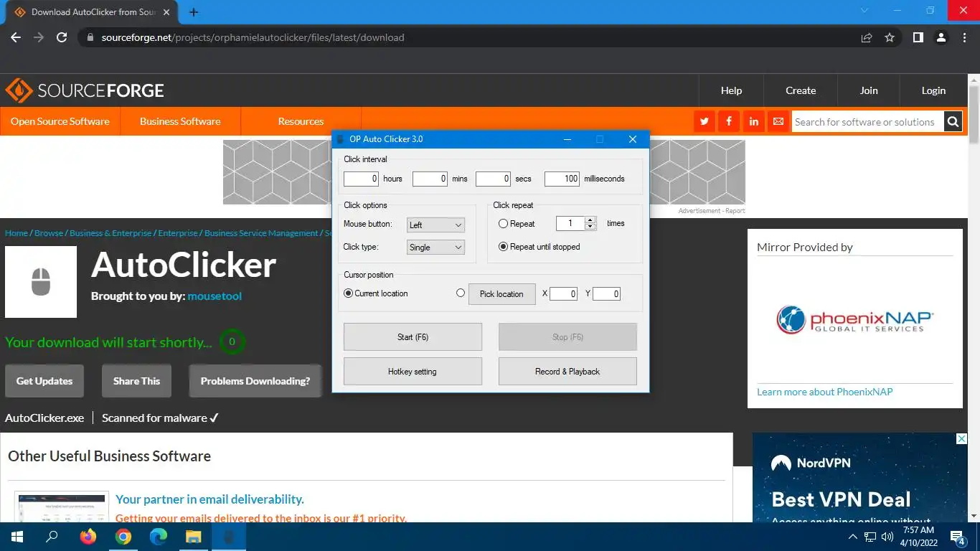The width and height of the screenshot is (980, 551).
Task: Open the Windows Start menu
Action: coord(17,536)
